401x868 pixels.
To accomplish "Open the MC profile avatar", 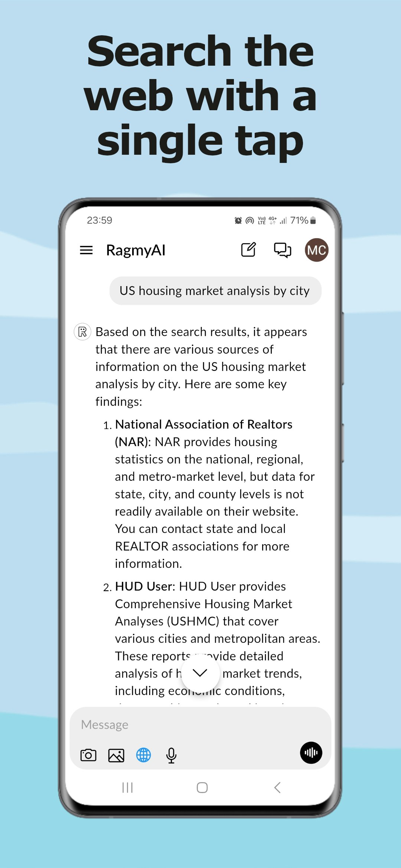I will coord(317,250).
